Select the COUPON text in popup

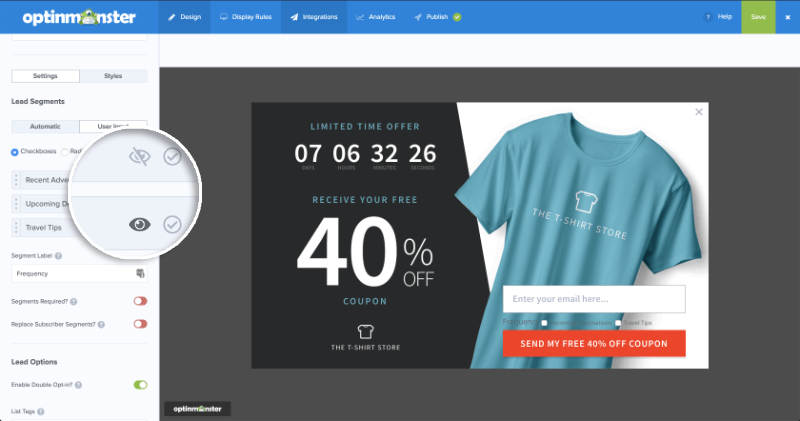pos(365,302)
